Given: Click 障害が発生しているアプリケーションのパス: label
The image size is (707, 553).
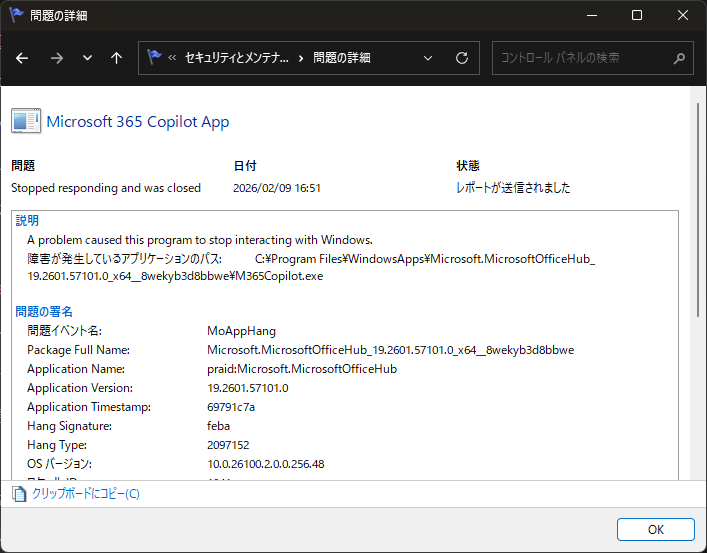Looking at the screenshot, I should point(124,259).
